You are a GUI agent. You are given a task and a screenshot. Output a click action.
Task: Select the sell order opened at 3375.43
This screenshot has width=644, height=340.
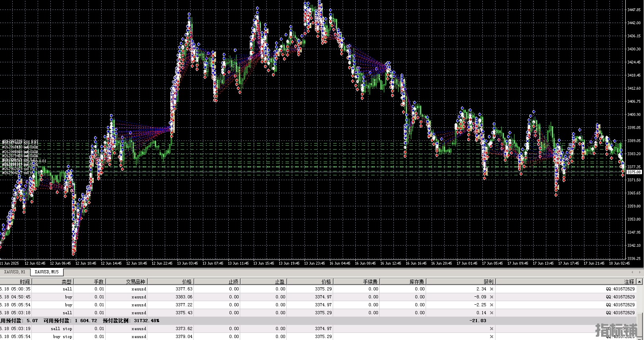(x=318, y=313)
